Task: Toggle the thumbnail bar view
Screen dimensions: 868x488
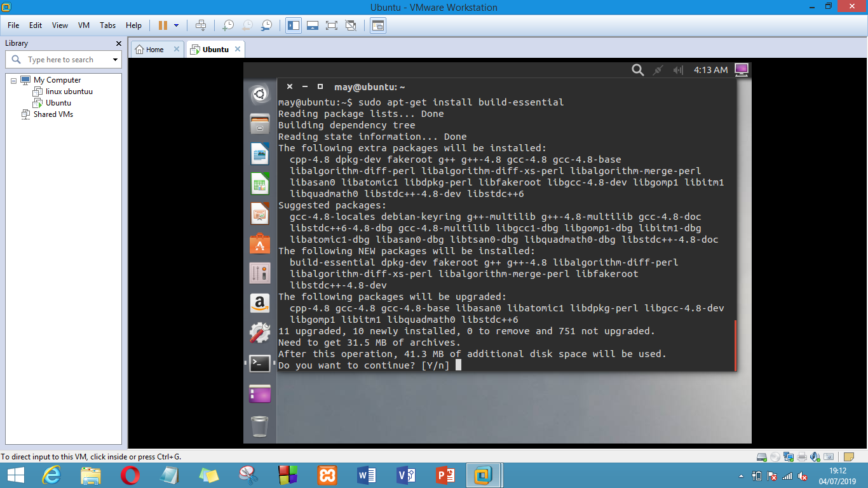Action: coord(312,25)
